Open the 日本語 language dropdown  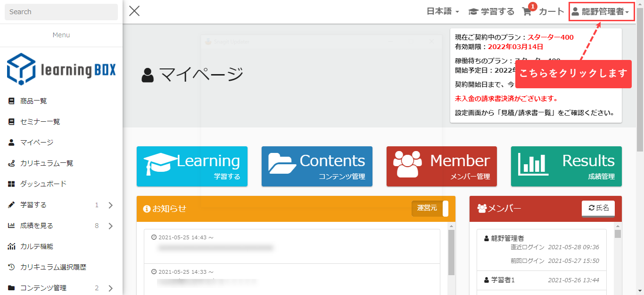[442, 12]
